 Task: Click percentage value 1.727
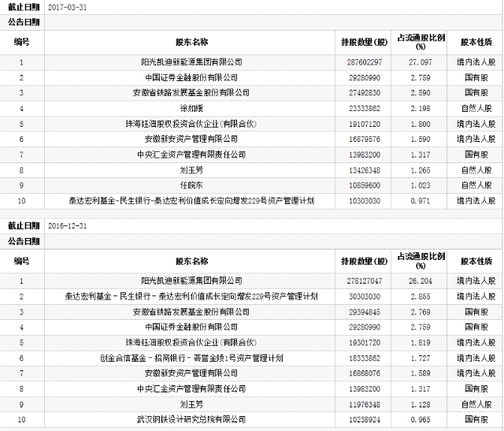pyautogui.click(x=421, y=358)
